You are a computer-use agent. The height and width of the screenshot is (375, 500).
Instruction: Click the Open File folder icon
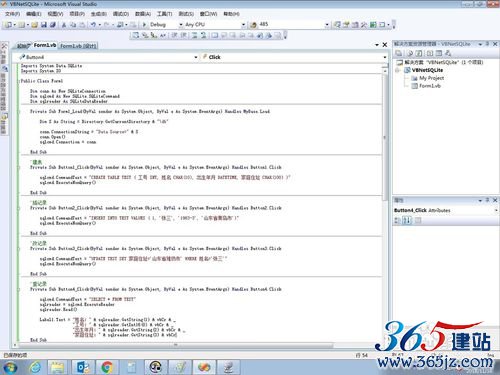coord(34,25)
